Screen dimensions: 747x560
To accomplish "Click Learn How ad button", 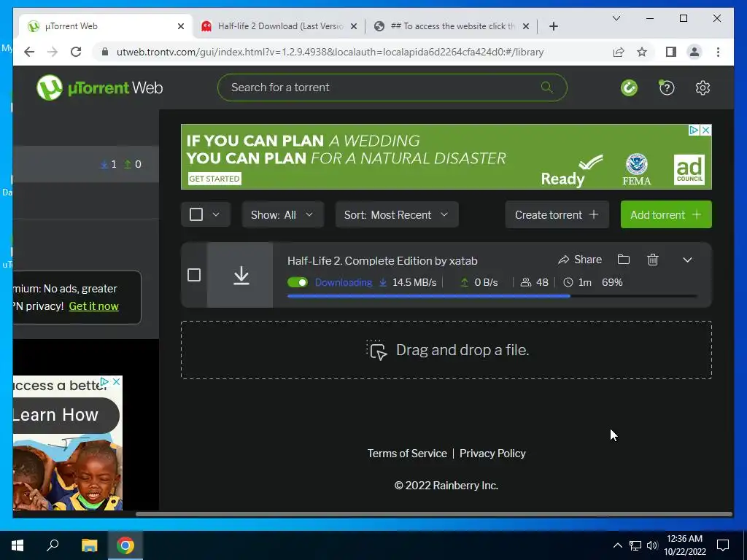I will point(66,415).
